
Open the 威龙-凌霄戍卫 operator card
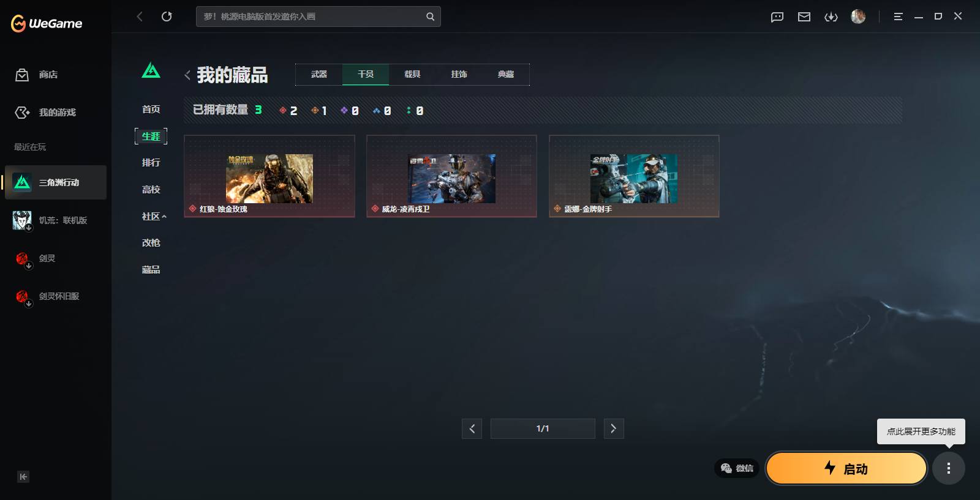[451, 176]
